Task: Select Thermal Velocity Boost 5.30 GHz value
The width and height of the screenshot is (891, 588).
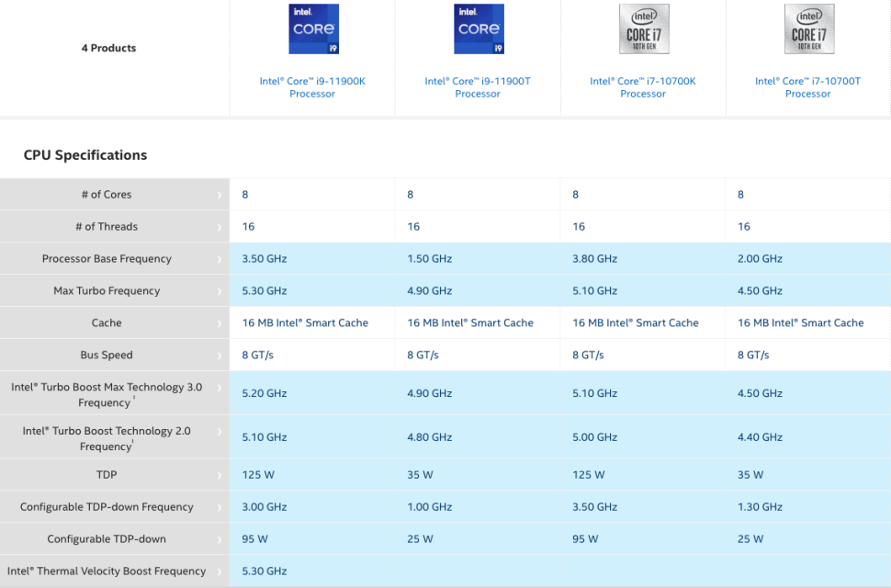Action: [x=265, y=571]
